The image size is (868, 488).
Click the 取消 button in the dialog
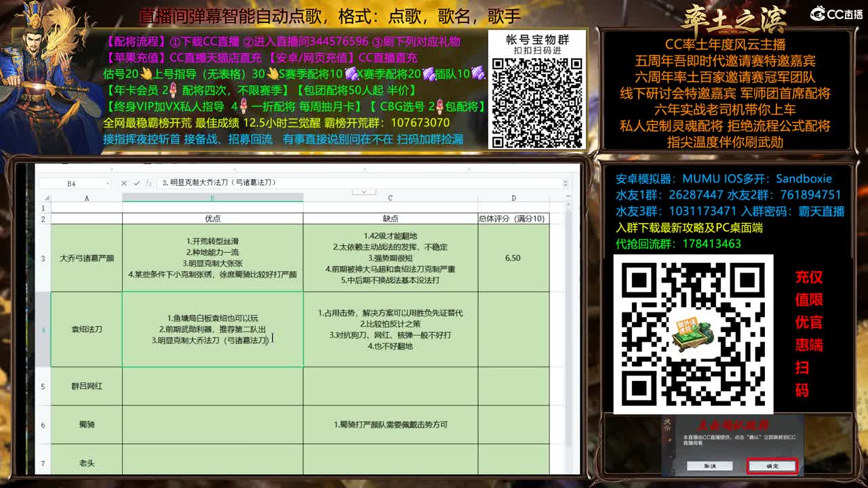[710, 466]
